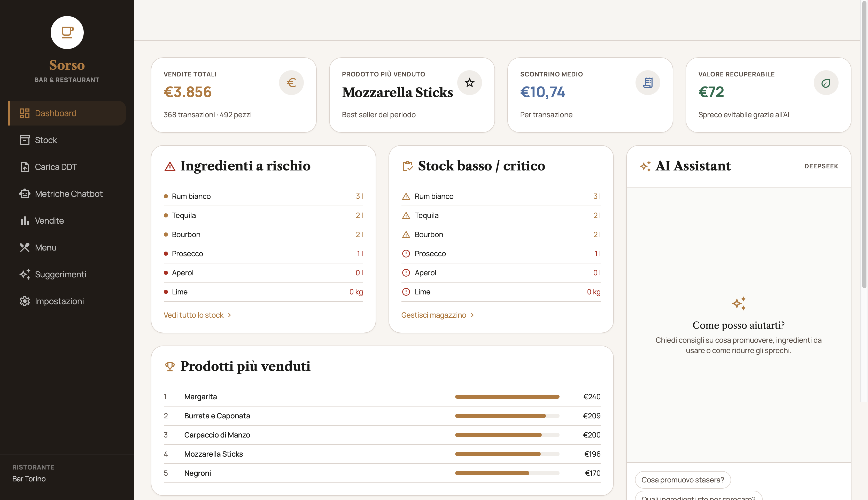Click the Mozzarella Sticks best seller title
Screen dimensions: 868x500
[x=397, y=92]
